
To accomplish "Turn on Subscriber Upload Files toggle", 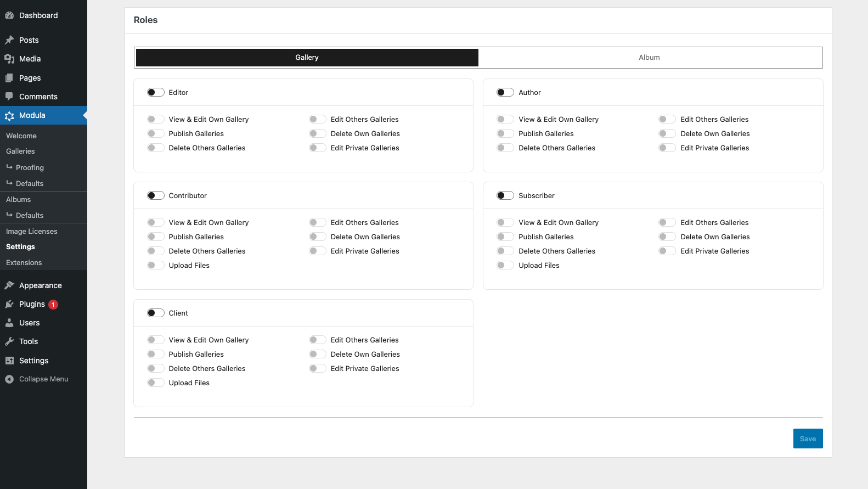I will coord(505,265).
